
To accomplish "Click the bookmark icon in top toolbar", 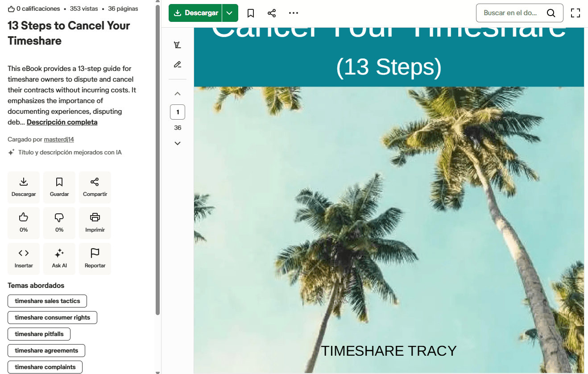I will (251, 13).
